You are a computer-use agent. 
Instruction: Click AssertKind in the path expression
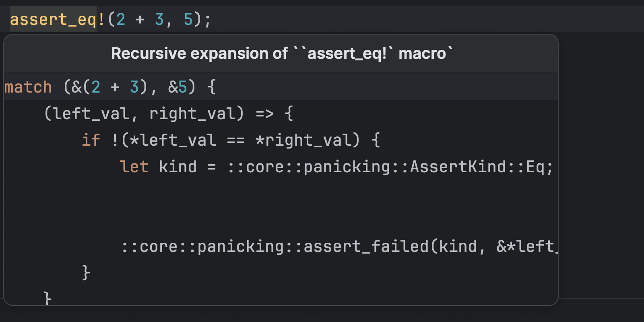pos(458,167)
